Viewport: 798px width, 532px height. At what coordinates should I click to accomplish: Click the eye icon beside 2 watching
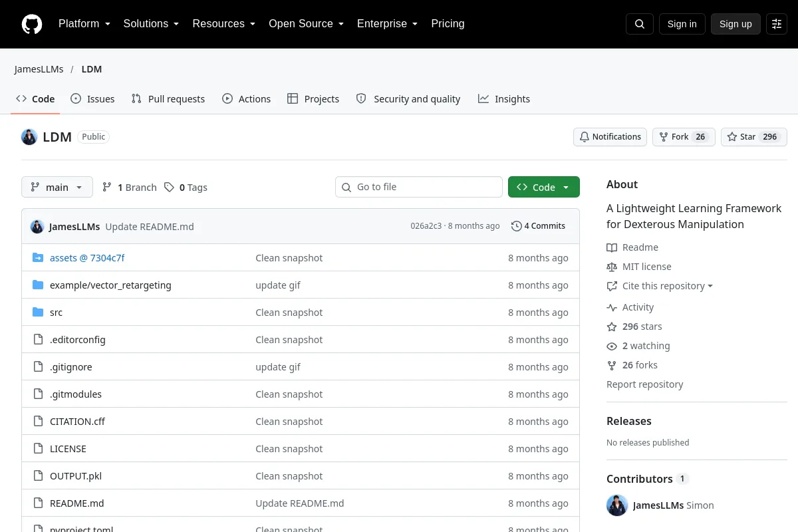coord(612,346)
